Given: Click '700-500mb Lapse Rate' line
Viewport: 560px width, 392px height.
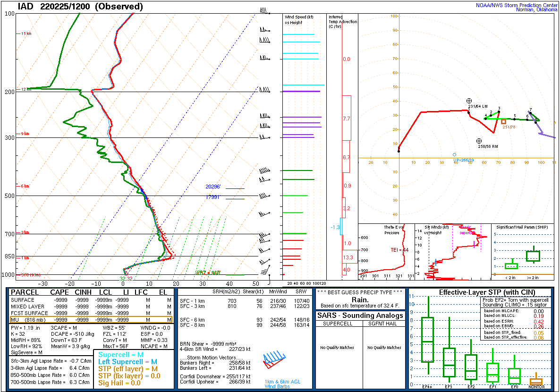Looking at the screenshot, I should click(x=51, y=382).
